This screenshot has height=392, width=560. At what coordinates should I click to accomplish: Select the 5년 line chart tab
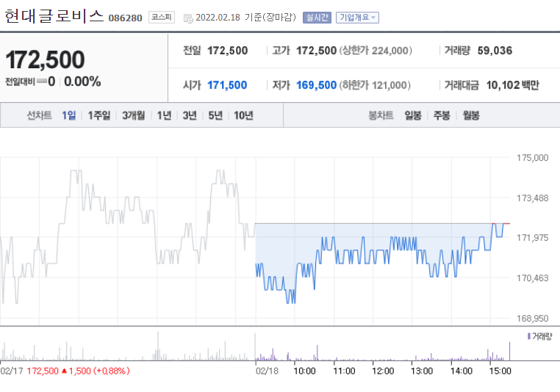tap(215, 115)
